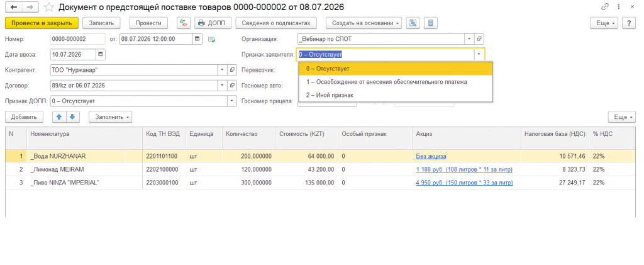Open the top toolbar Еще menu
Image resolution: width=644 pixels, height=265 pixels.
[604, 23]
